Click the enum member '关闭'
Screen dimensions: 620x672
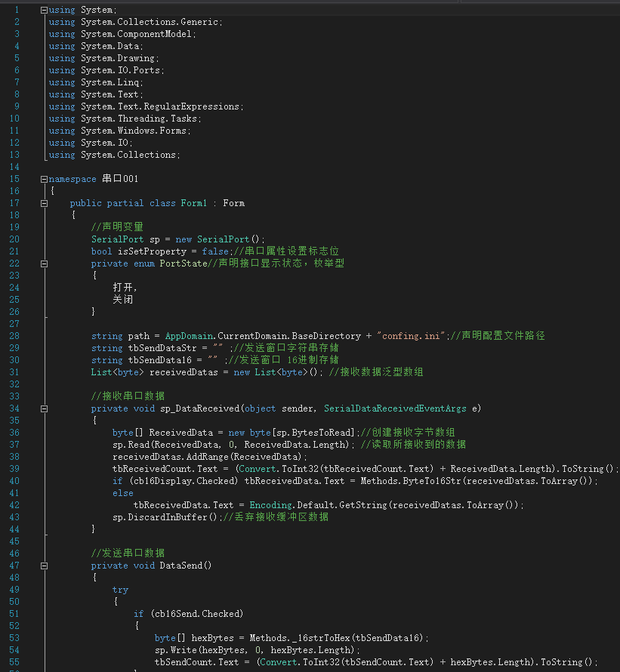(x=122, y=300)
